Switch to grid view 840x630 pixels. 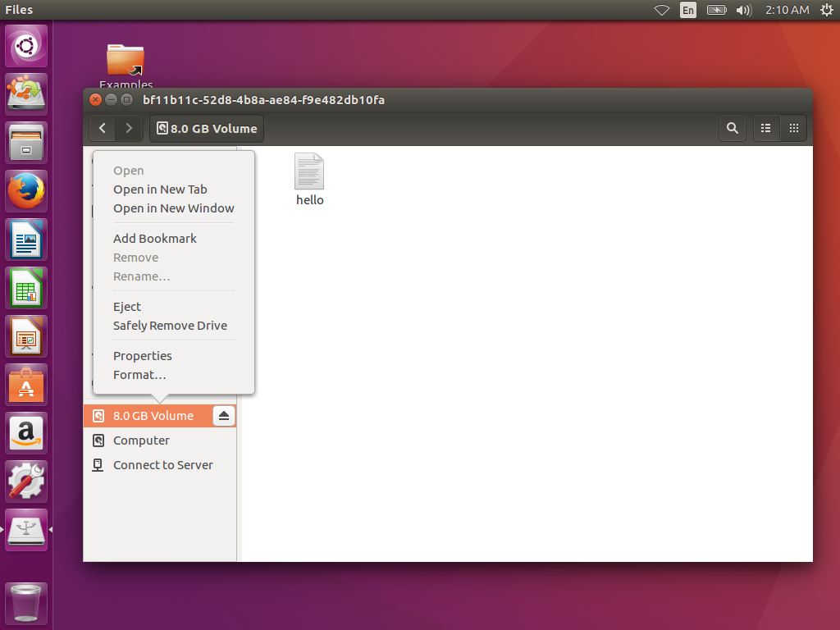click(x=793, y=128)
